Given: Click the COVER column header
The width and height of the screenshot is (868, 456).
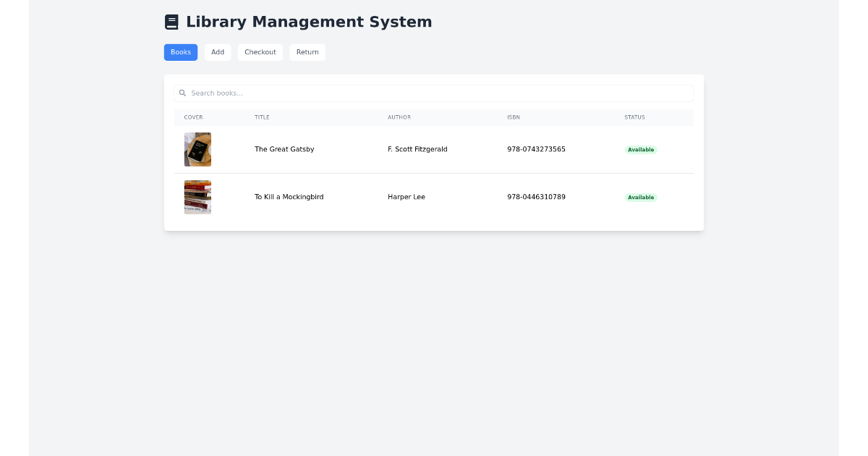Looking at the screenshot, I should (193, 117).
